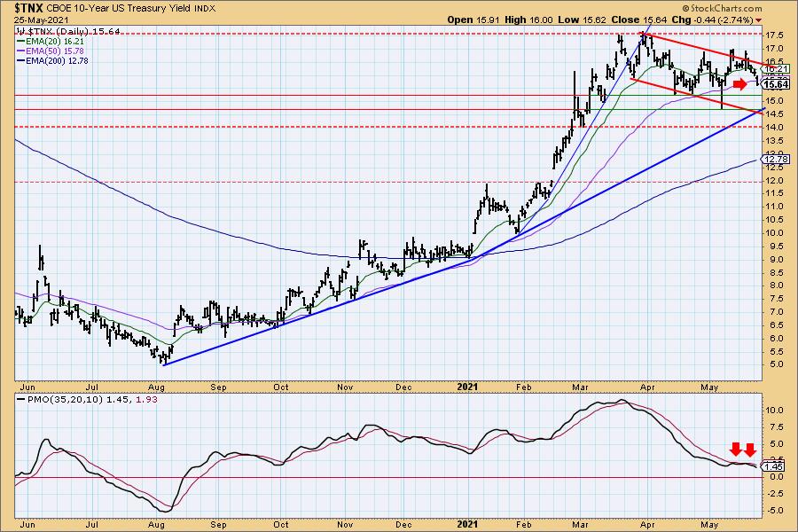Click the 1.93 PMO signal value
The image size is (798, 532).
pos(147,400)
